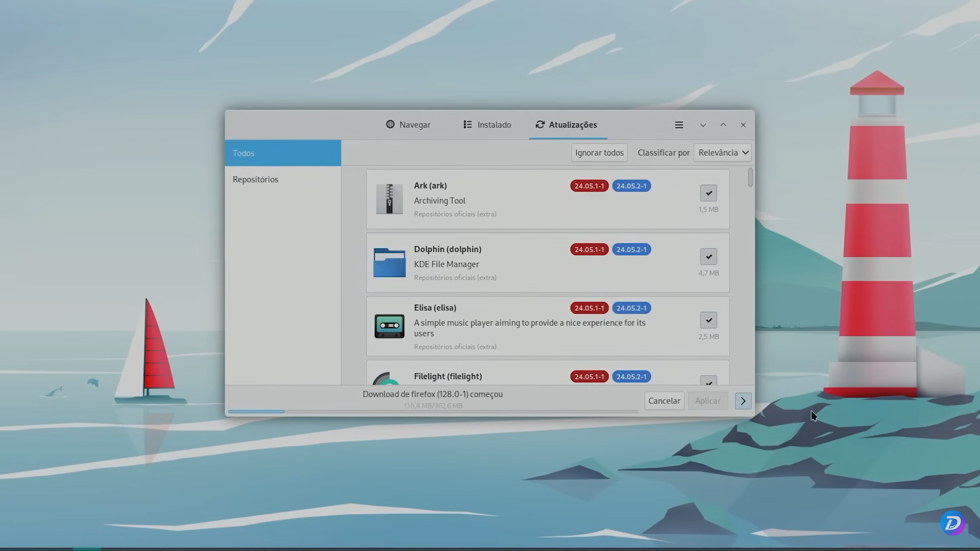980x551 pixels.
Task: Open the hamburger menu icon
Action: 679,125
